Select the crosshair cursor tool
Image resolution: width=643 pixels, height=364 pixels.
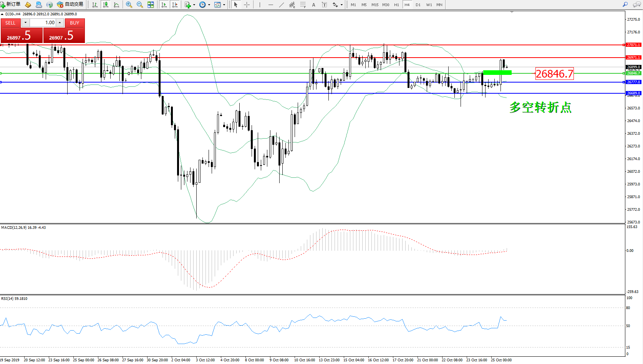(x=247, y=5)
